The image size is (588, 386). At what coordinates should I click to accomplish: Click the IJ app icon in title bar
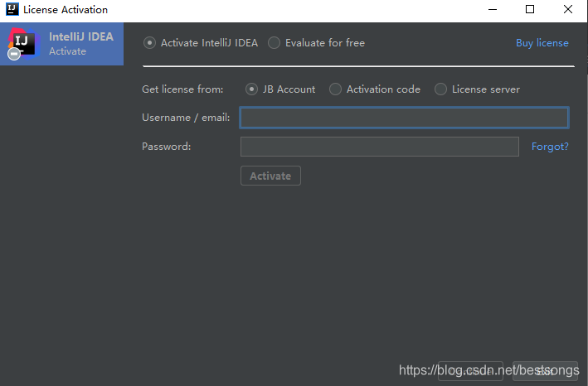tap(12, 9)
